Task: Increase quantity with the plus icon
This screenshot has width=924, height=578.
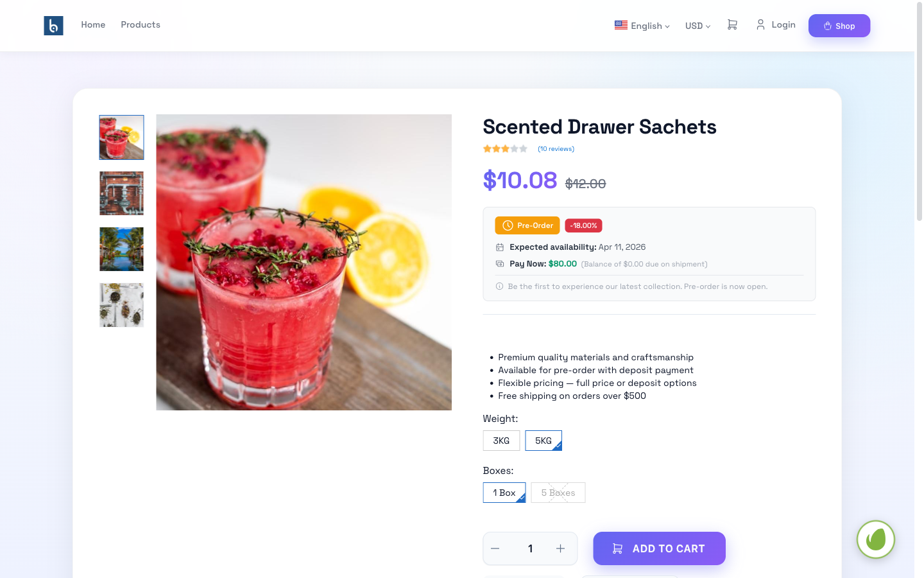Action: (x=560, y=548)
